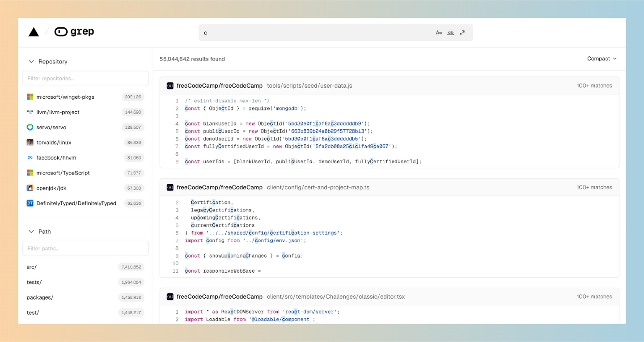The image size is (644, 342).
Task: Click the 205,126 count badge
Action: [133, 97]
